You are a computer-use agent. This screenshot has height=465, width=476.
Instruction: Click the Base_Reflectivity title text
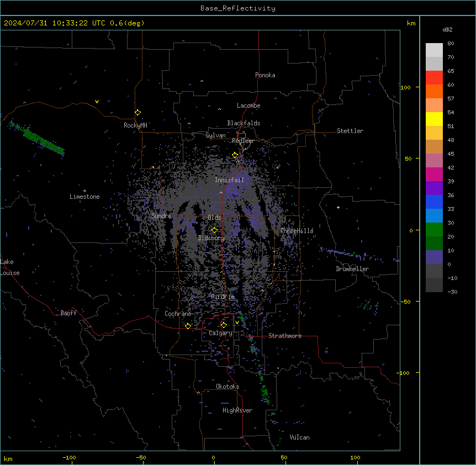pos(238,8)
